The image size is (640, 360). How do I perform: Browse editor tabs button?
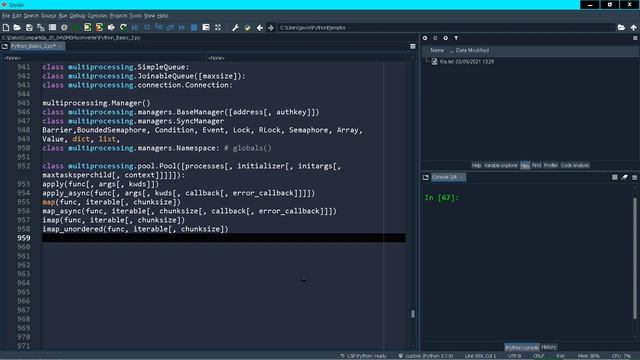pos(5,47)
